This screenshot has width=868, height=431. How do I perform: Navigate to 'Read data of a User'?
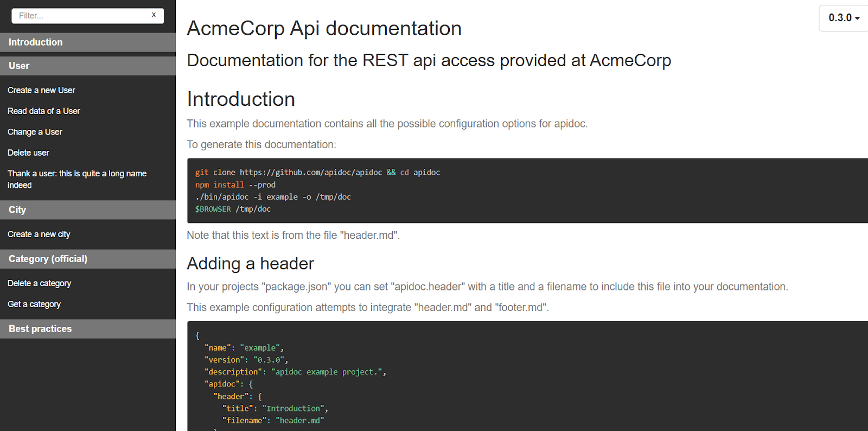pyautogui.click(x=44, y=111)
